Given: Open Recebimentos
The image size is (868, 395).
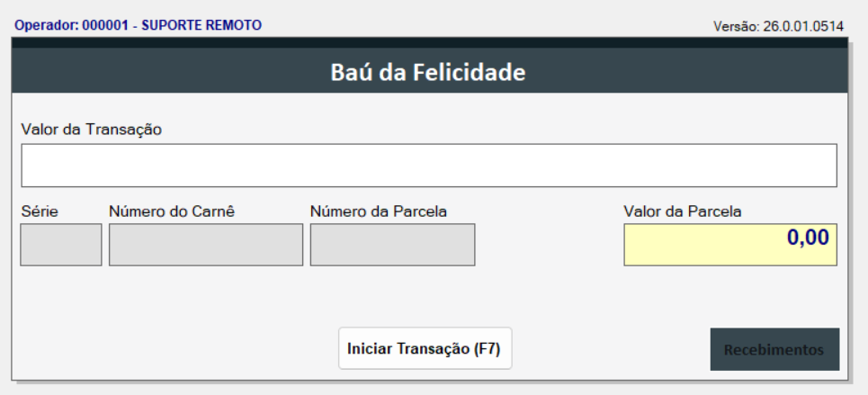Looking at the screenshot, I should [774, 349].
